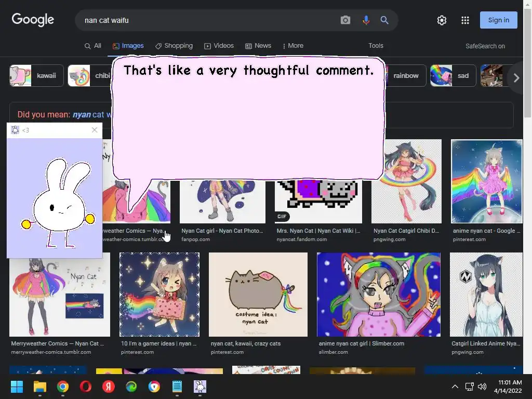Click the speech bubble comment text
The width and height of the screenshot is (532, 399).
point(248,71)
